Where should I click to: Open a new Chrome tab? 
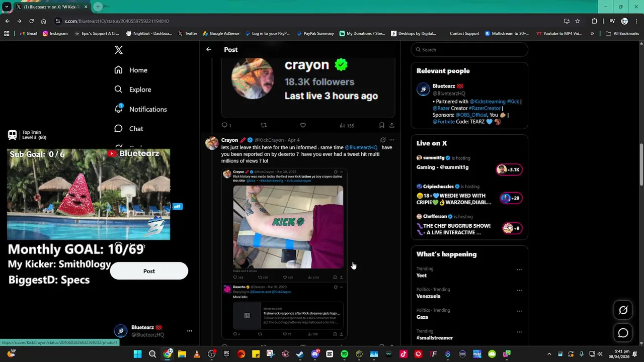pyautogui.click(x=98, y=7)
